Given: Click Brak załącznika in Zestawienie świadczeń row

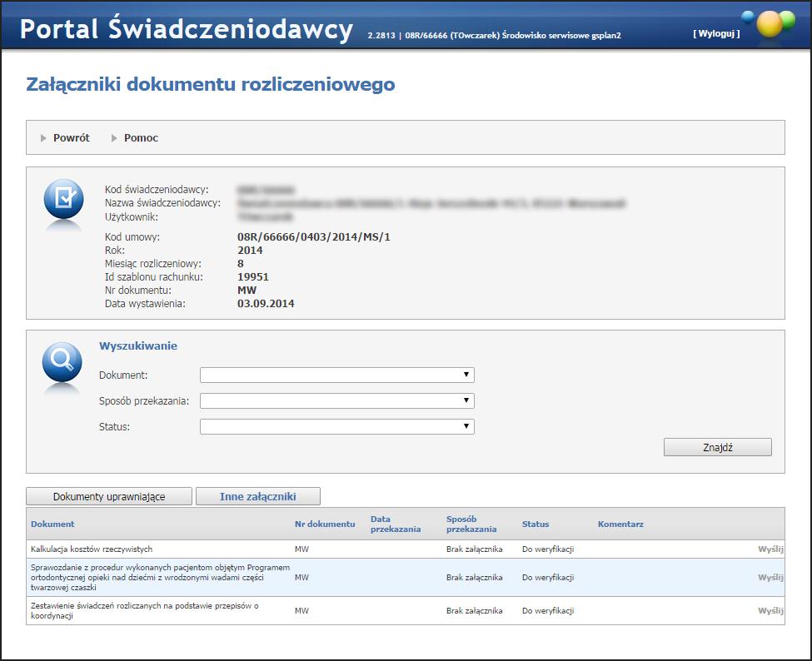Looking at the screenshot, I should 475,611.
